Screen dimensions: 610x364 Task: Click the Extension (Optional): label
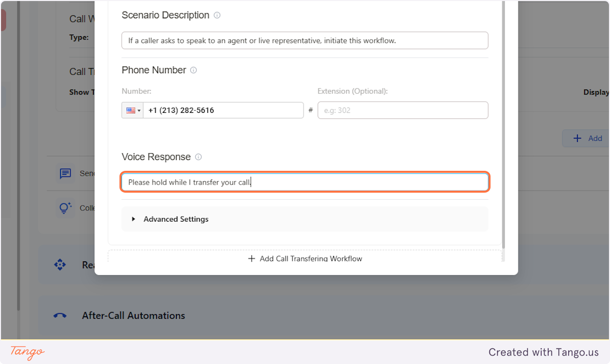tap(353, 92)
